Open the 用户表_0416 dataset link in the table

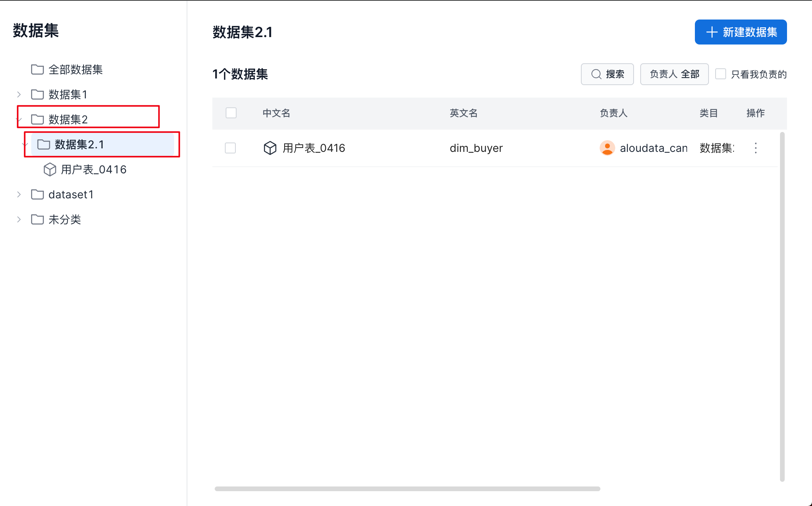[x=313, y=148]
